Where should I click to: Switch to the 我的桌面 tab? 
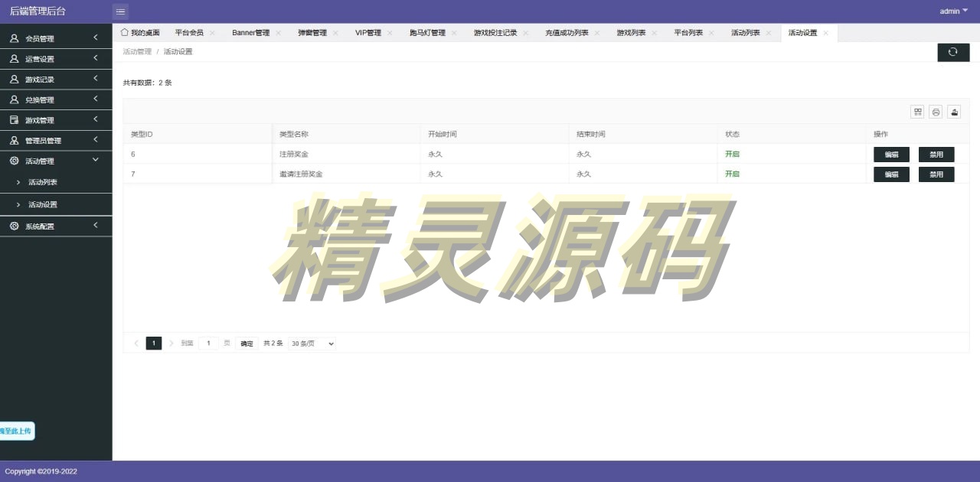[x=140, y=33]
